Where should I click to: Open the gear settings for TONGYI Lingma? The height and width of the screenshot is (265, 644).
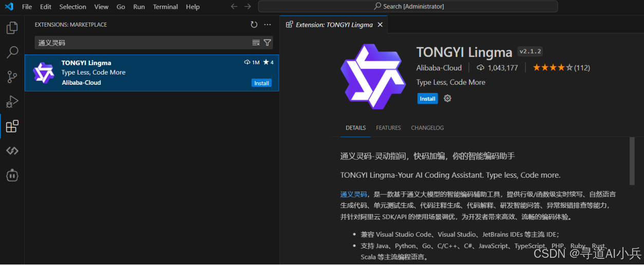(x=447, y=99)
